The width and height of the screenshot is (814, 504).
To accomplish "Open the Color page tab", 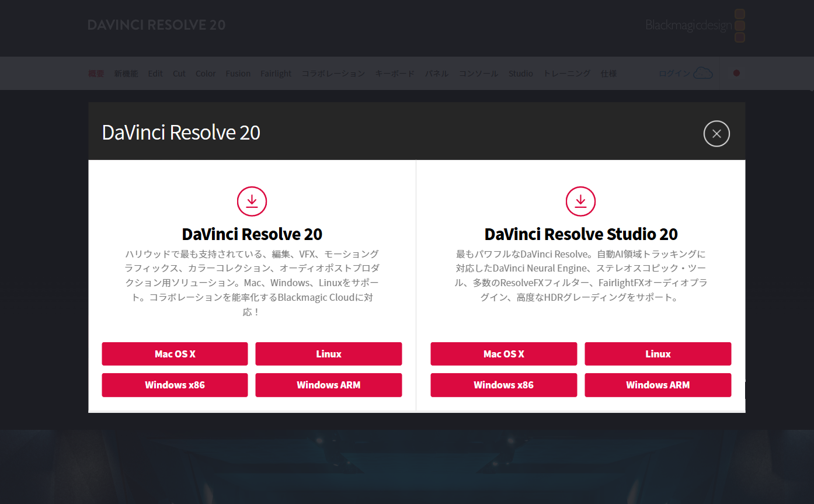I will [x=206, y=74].
